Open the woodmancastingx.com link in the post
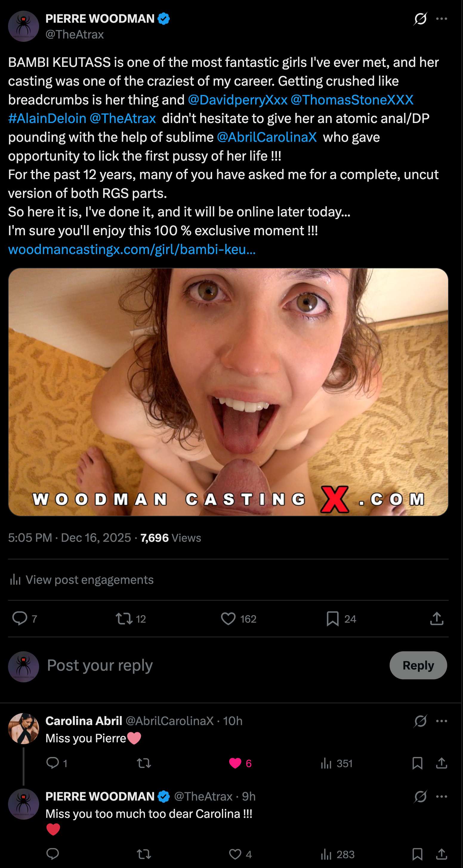Viewport: 463px width, 868px height. point(132,249)
